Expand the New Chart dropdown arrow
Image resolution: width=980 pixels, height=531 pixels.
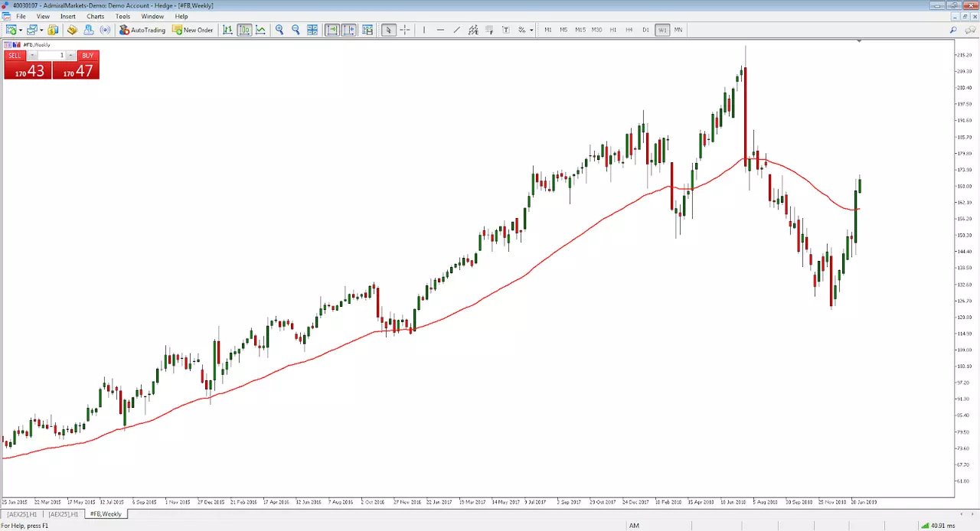click(x=20, y=30)
